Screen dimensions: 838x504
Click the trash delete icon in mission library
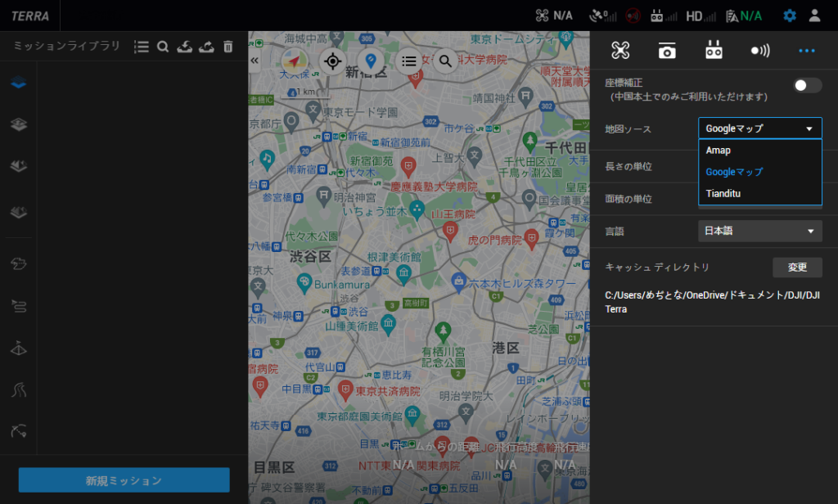tap(228, 47)
